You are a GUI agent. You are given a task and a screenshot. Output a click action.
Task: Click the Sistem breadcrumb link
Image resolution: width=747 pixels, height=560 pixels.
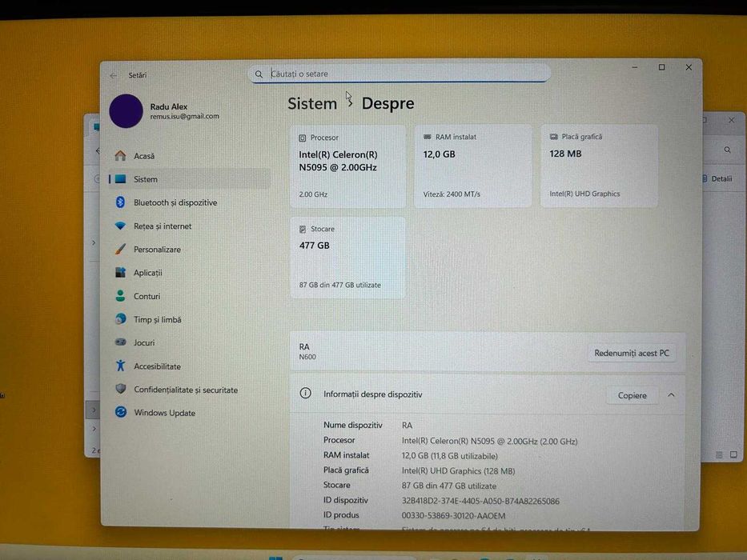312,103
